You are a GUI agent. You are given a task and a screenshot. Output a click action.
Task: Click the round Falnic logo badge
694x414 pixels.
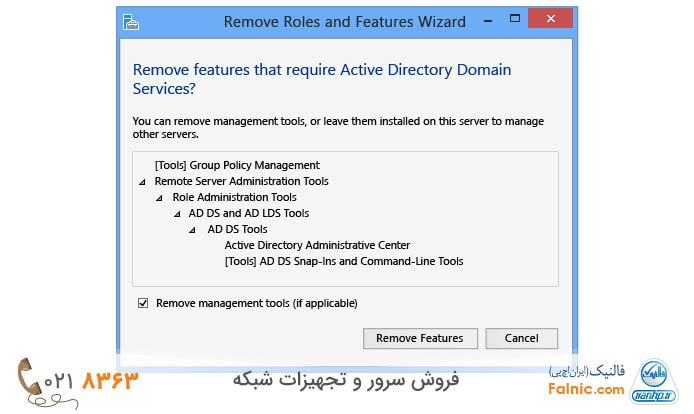click(656, 381)
